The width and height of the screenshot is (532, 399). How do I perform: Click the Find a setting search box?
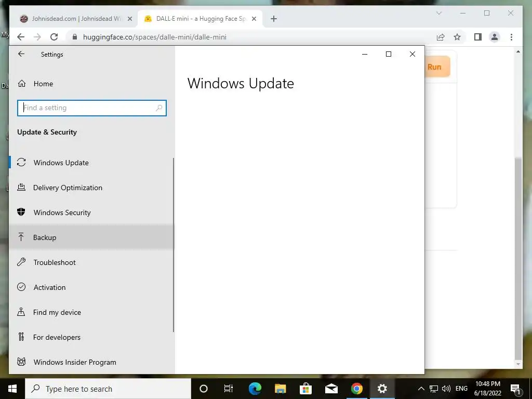91,108
